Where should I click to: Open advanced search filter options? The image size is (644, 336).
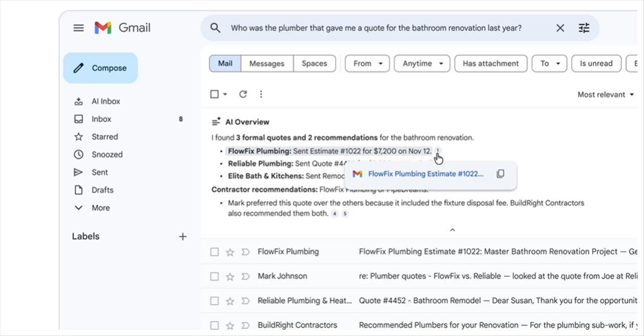[x=584, y=27]
